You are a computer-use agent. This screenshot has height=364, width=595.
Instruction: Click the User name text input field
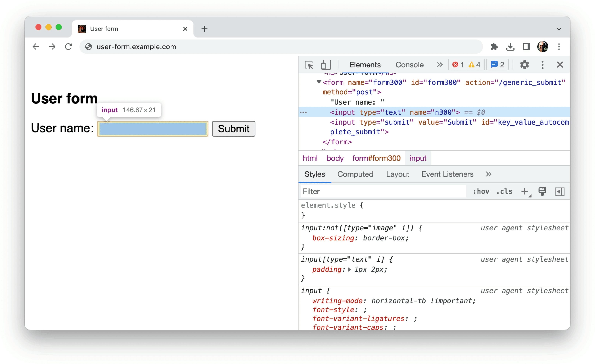click(153, 128)
